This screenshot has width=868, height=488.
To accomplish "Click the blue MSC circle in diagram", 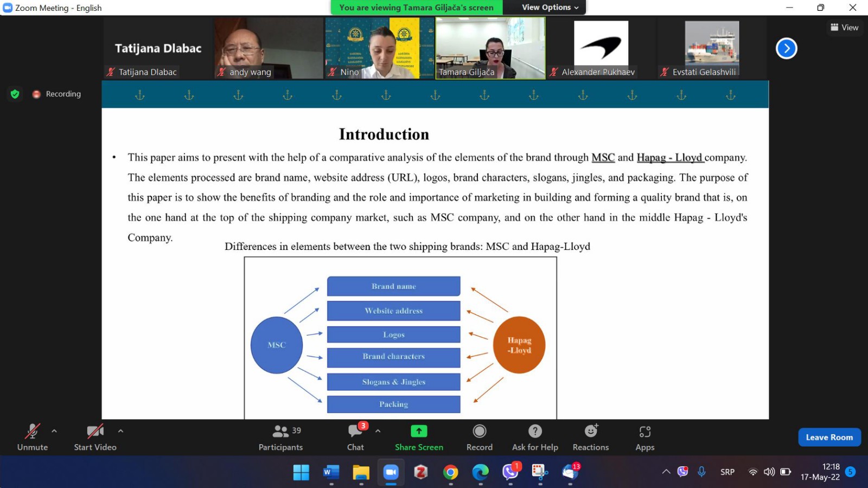I will click(x=277, y=345).
